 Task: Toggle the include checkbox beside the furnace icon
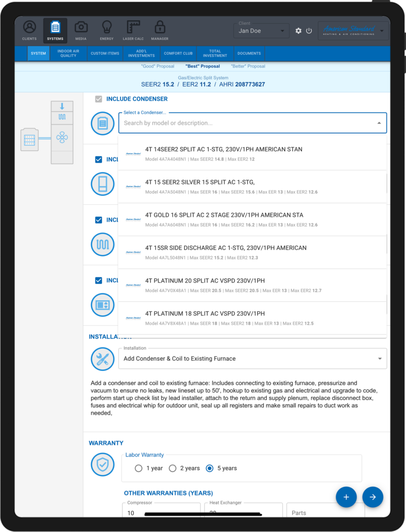[x=98, y=159]
